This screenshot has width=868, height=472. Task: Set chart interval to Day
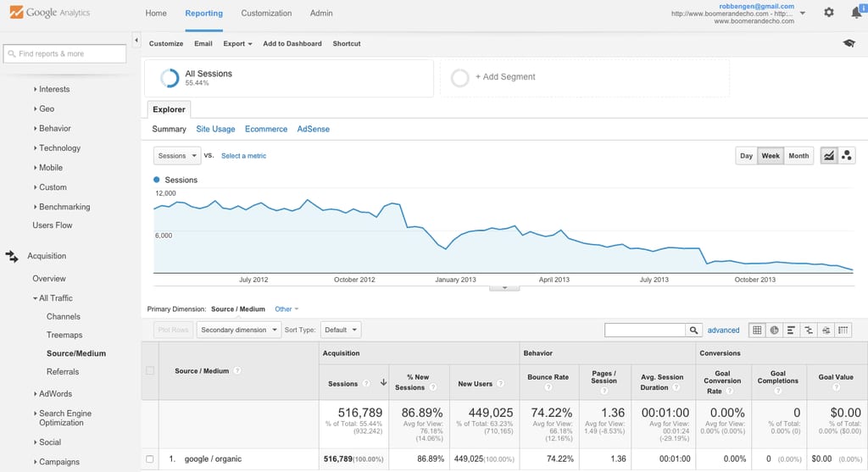746,155
